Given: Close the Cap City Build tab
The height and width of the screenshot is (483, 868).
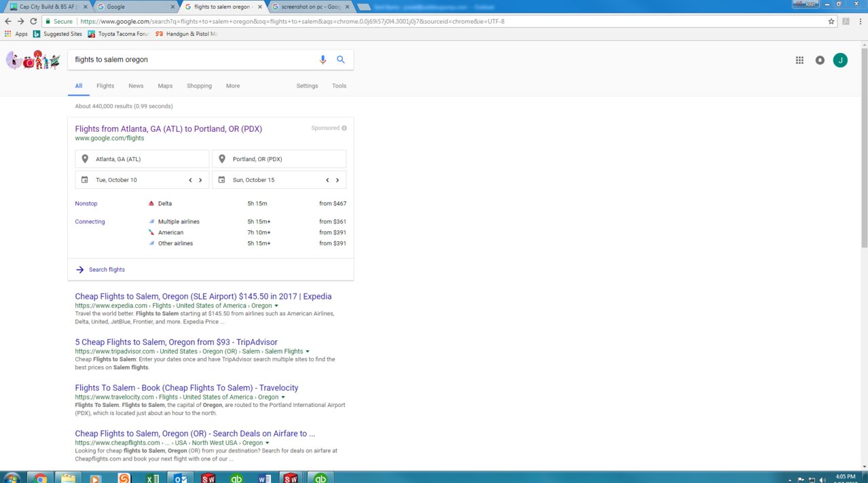Looking at the screenshot, I should tap(86, 7).
